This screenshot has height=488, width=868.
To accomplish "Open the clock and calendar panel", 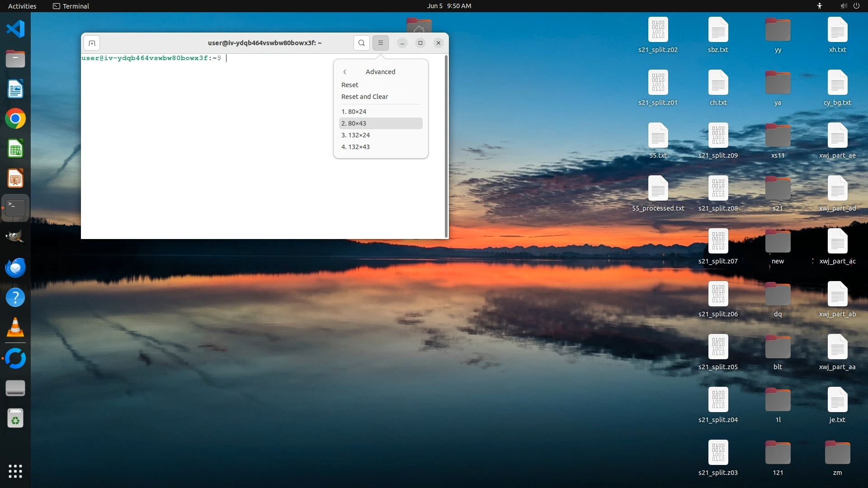I will pyautogui.click(x=449, y=6).
